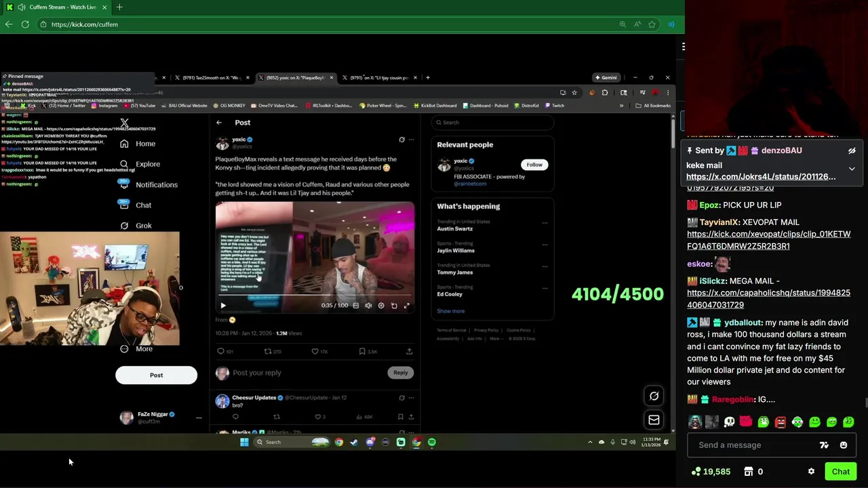Viewport: 868px width, 488px height.
Task: Select the yoxic on X tab
Action: [296, 77]
